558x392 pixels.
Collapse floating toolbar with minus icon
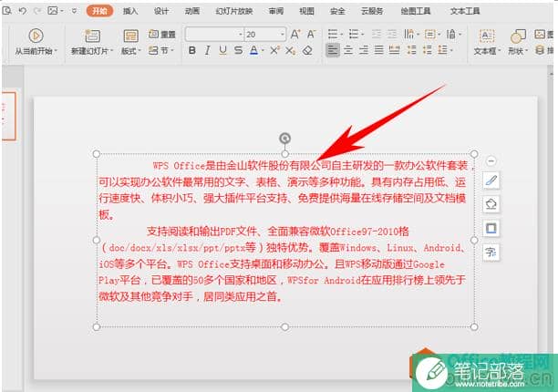click(x=491, y=161)
